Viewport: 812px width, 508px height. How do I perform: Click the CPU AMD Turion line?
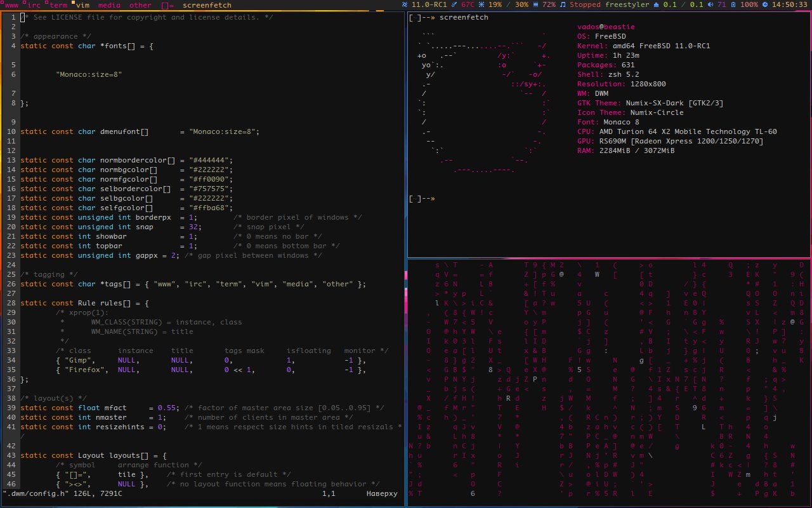677,131
